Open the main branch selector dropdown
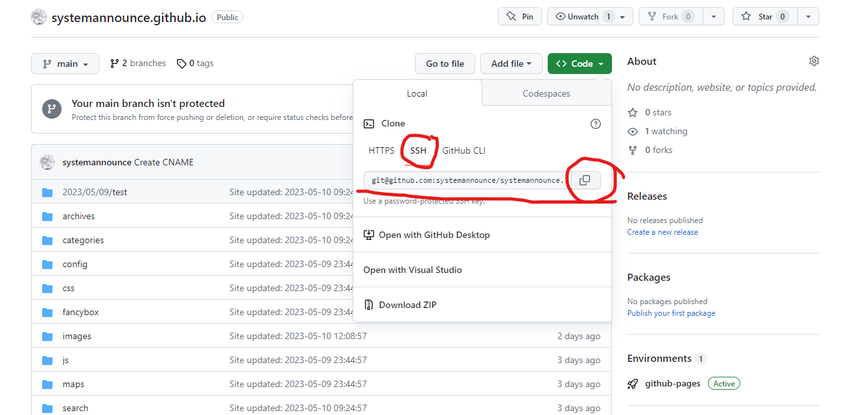The height and width of the screenshot is (415, 868). (65, 64)
